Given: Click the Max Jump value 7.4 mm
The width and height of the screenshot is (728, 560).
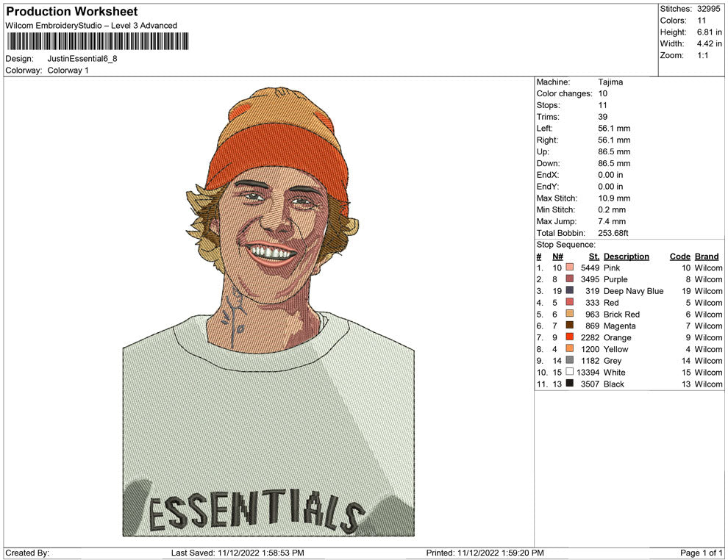Looking at the screenshot, I should coord(612,221).
